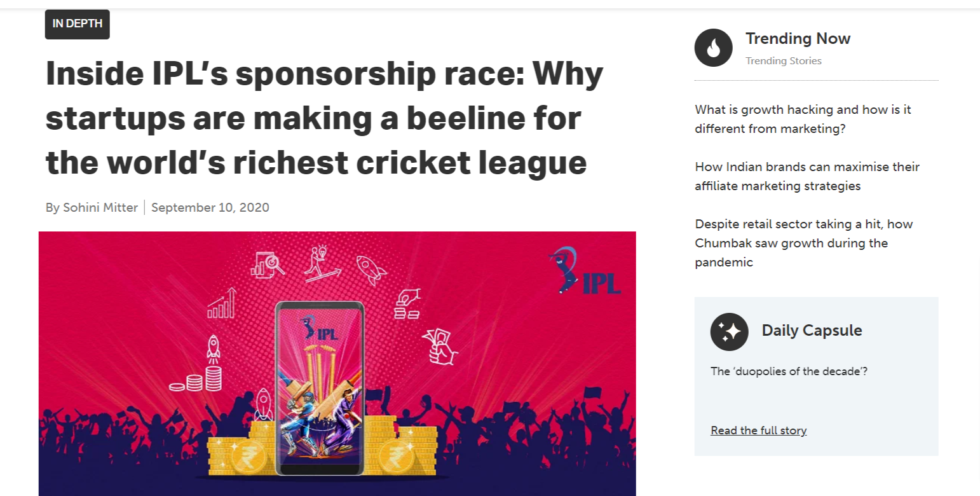Viewport: 980px width, 496px height.
Task: Click the chart with magnifying glass icon
Action: (x=268, y=263)
